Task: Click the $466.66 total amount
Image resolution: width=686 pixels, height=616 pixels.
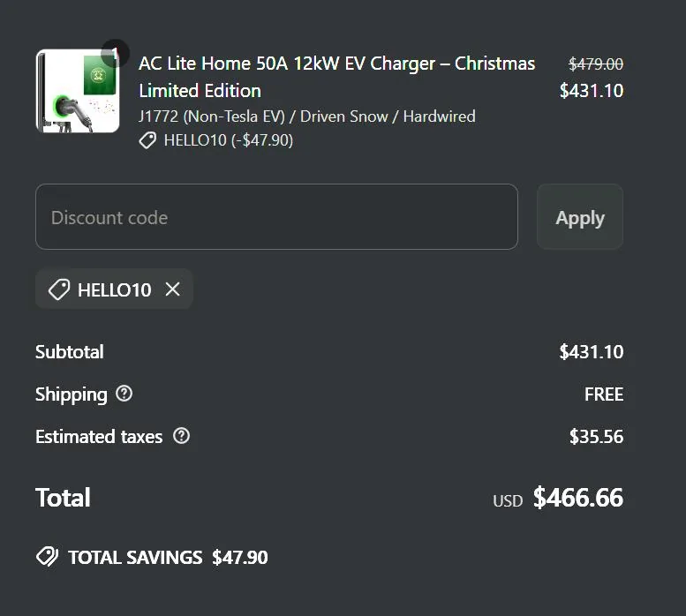Action: [577, 498]
